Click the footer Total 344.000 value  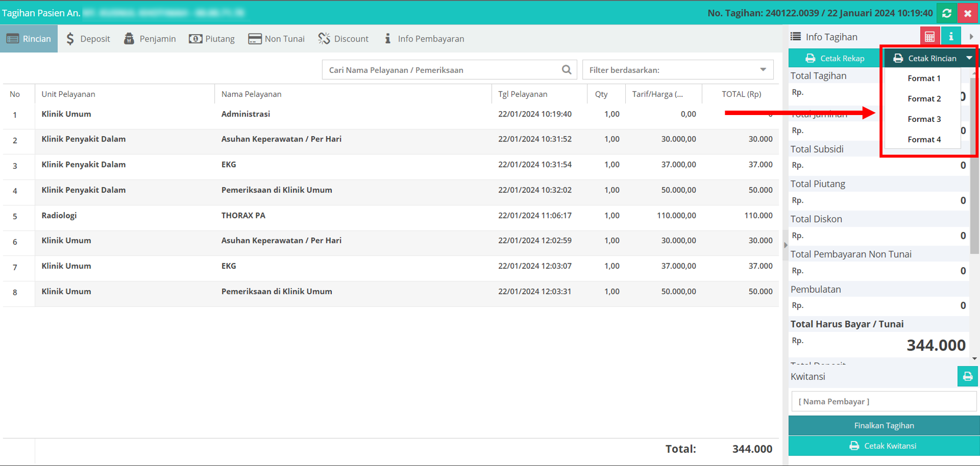click(752, 449)
